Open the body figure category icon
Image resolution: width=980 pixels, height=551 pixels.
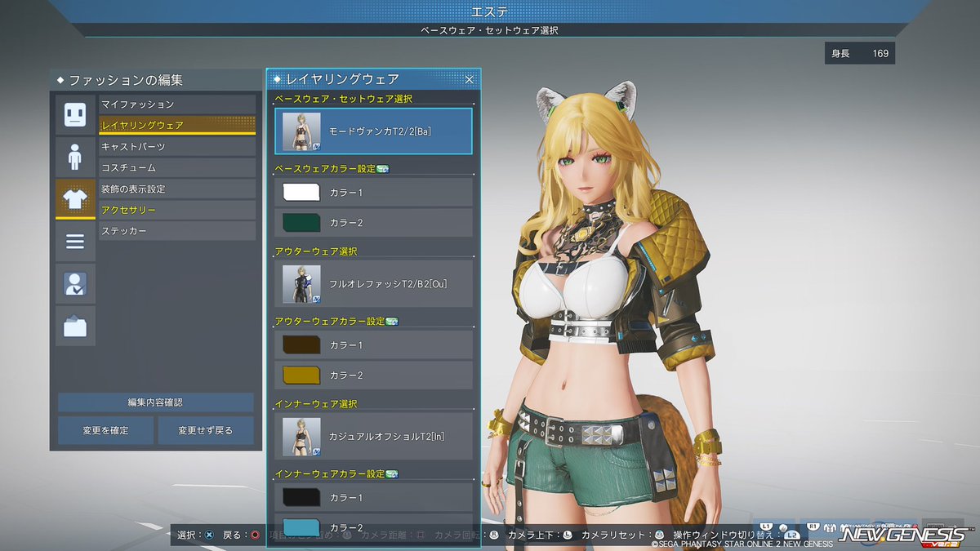pyautogui.click(x=75, y=156)
